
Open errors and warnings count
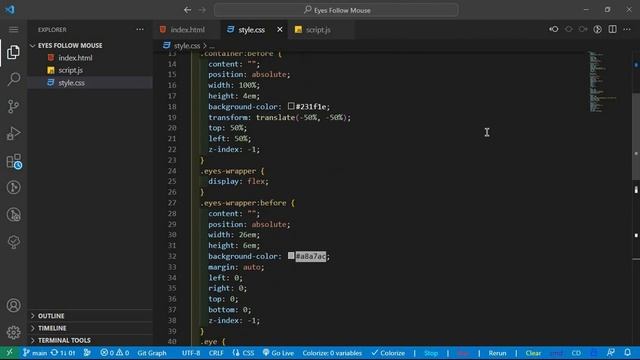coord(115,353)
